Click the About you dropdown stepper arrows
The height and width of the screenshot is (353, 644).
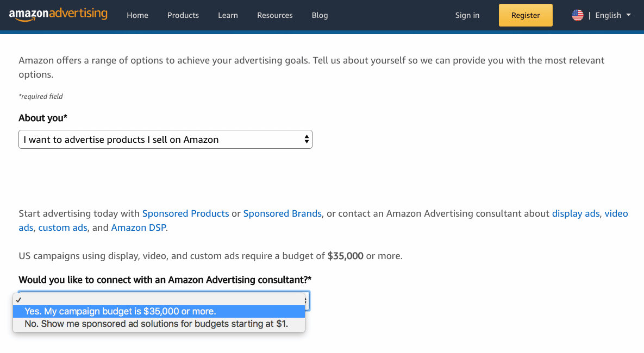307,140
